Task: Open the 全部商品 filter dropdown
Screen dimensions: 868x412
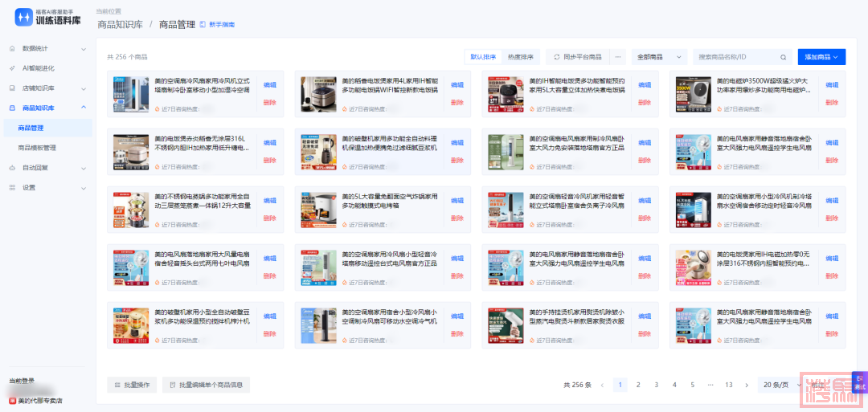Action: pos(659,57)
